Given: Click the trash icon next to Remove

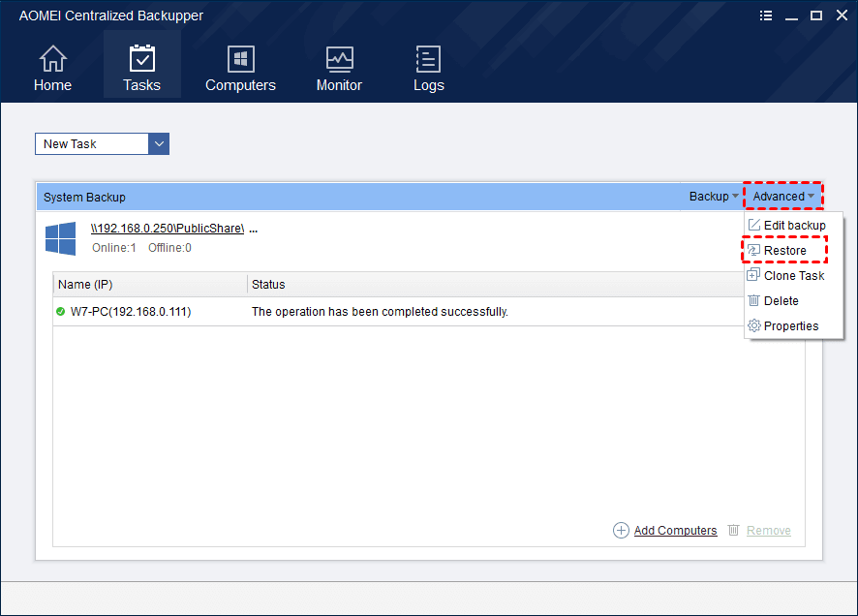Looking at the screenshot, I should (x=733, y=530).
